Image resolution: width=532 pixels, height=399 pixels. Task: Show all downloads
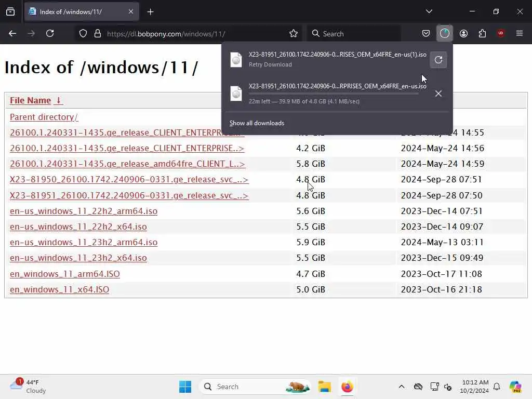pos(257,123)
